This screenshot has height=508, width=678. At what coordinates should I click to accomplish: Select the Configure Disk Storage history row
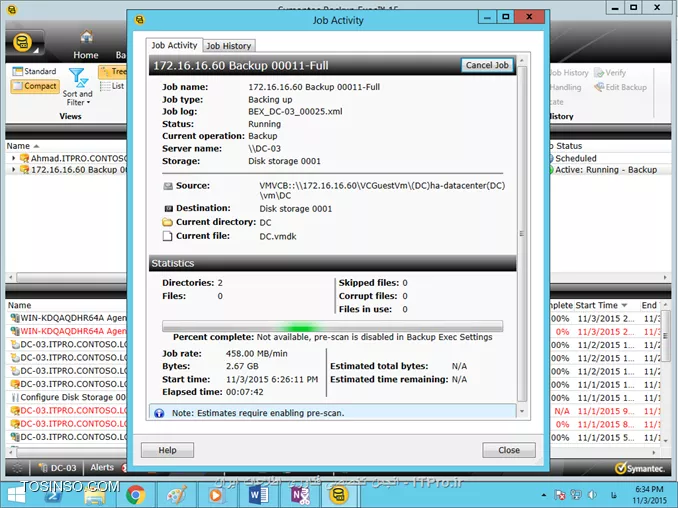67,397
